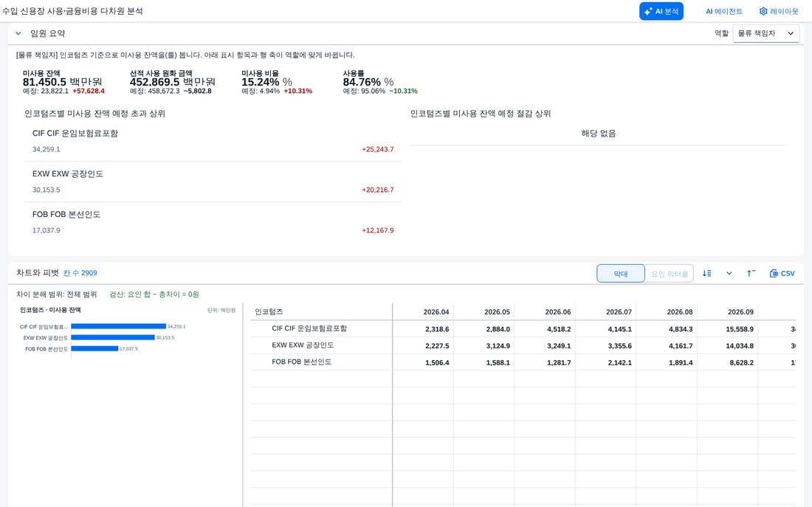The height and width of the screenshot is (507, 812).
Task: Click the 사용률 KPI 84.76%
Action: pos(362,82)
